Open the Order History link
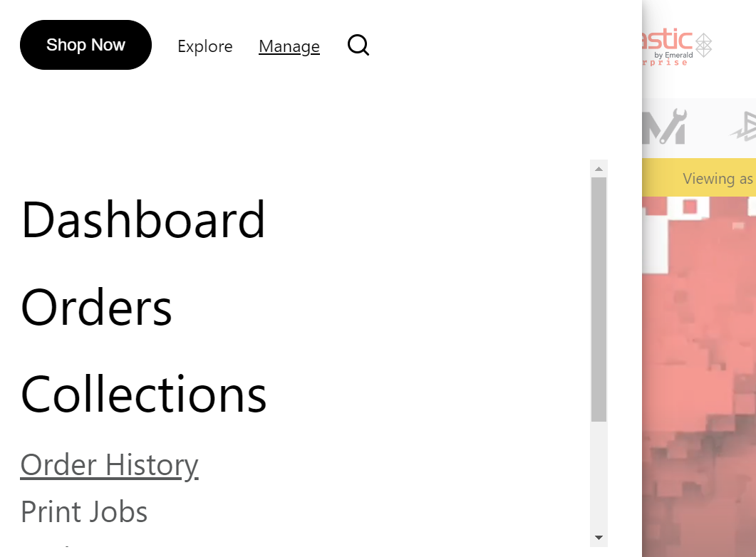Screen dimensions: 756x557 [x=110, y=464]
